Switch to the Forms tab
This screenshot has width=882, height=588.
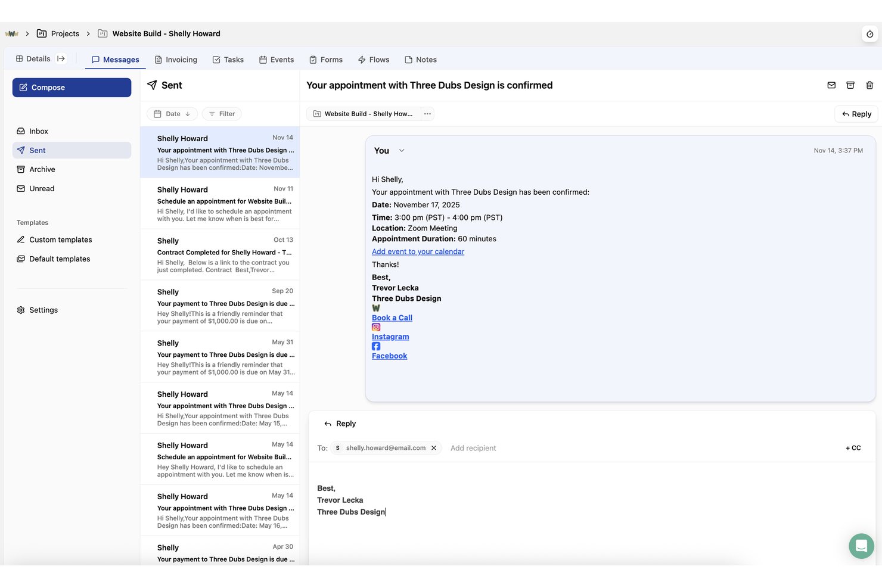point(326,60)
